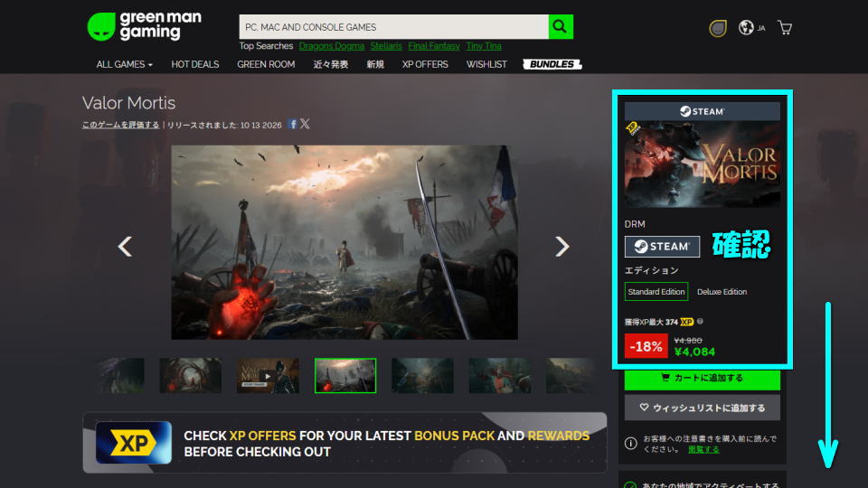Select the Standard Edition option
Viewport: 868px width, 488px height.
click(656, 292)
